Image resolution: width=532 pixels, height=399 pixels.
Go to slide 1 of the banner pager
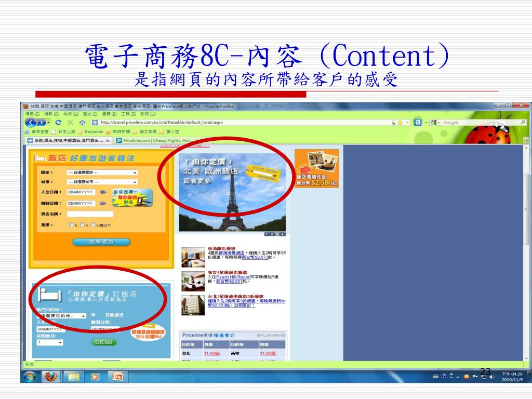267,234
